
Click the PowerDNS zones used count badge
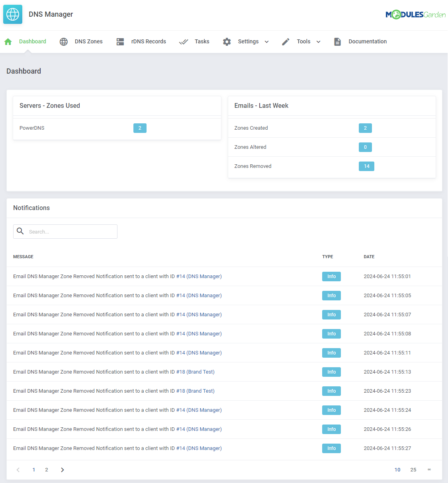pyautogui.click(x=140, y=128)
